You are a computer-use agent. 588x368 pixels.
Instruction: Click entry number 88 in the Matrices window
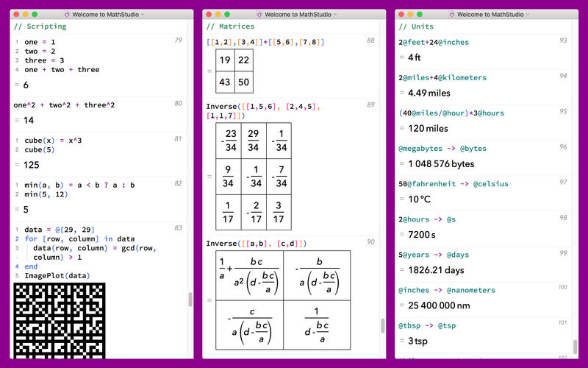[x=371, y=40]
